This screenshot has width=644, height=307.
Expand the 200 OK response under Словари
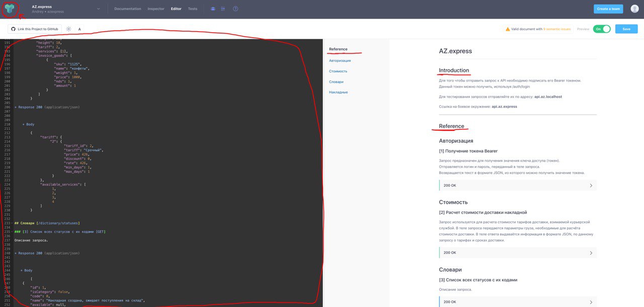point(518,302)
